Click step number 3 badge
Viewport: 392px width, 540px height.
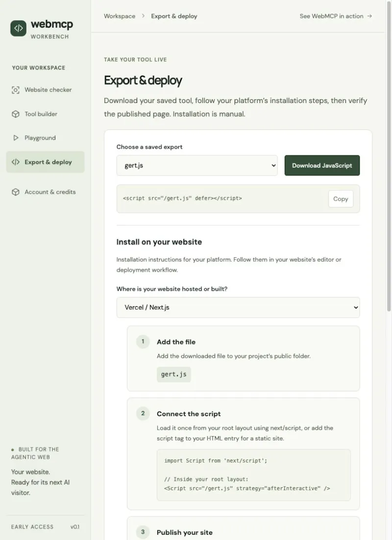(x=143, y=532)
